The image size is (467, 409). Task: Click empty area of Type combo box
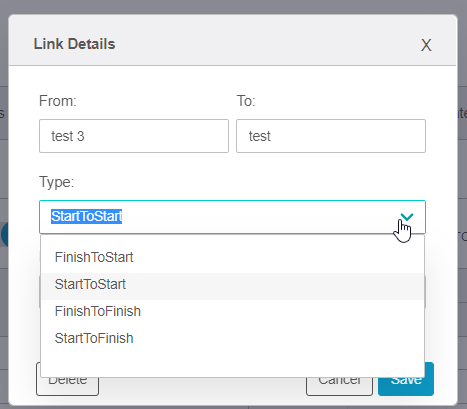tap(260, 217)
